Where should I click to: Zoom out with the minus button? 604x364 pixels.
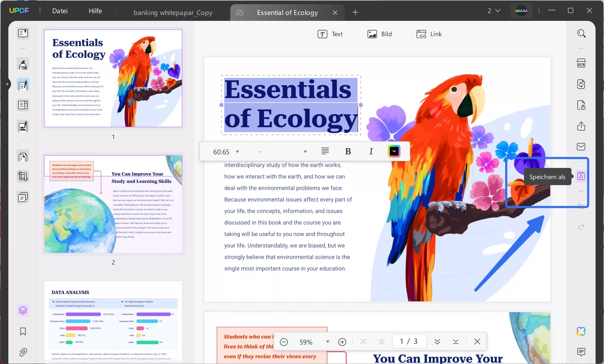pyautogui.click(x=284, y=342)
